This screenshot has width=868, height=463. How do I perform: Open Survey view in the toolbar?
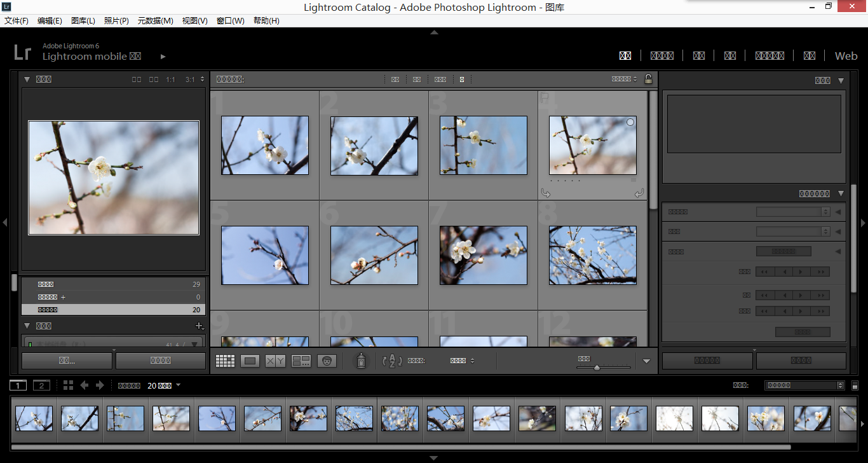[301, 361]
